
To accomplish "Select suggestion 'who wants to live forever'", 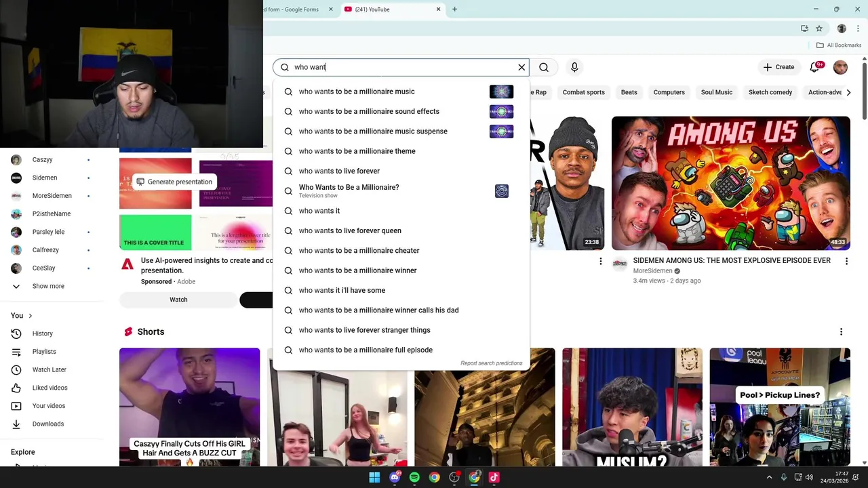I will pos(400,171).
